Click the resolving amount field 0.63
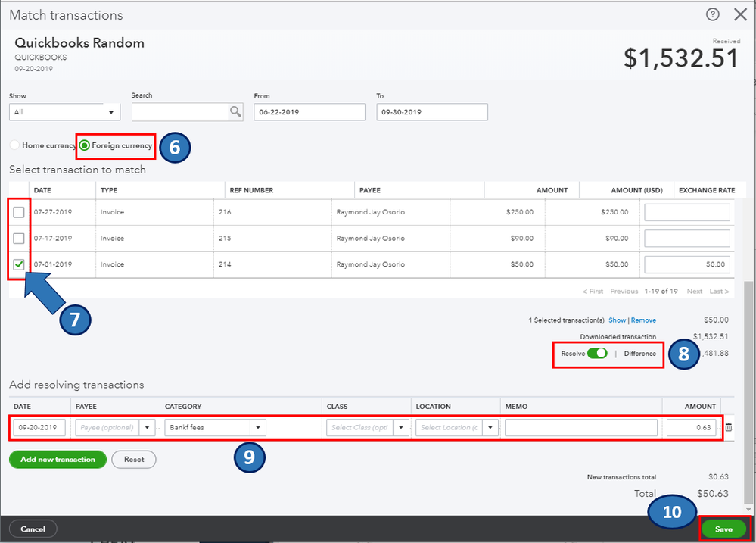Viewport: 756px width, 543px height. [692, 427]
